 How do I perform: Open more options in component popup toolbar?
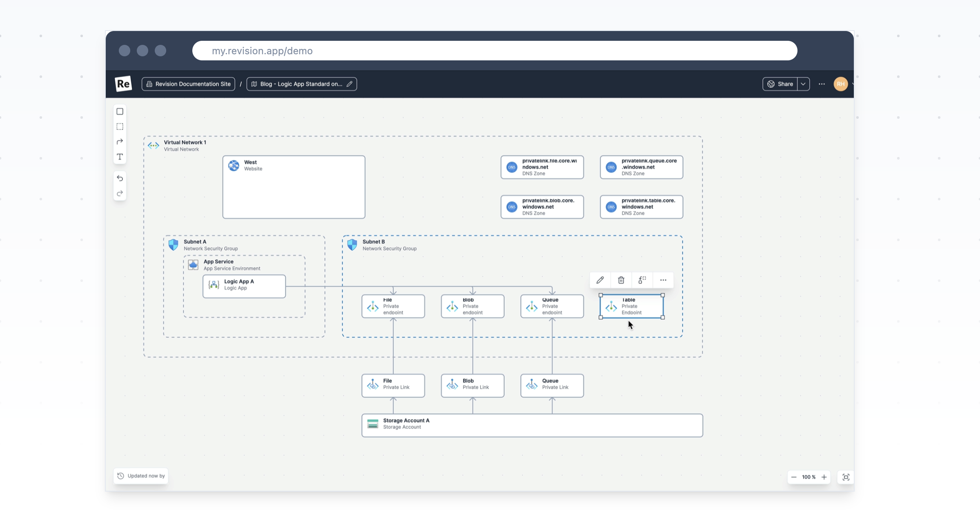point(663,280)
